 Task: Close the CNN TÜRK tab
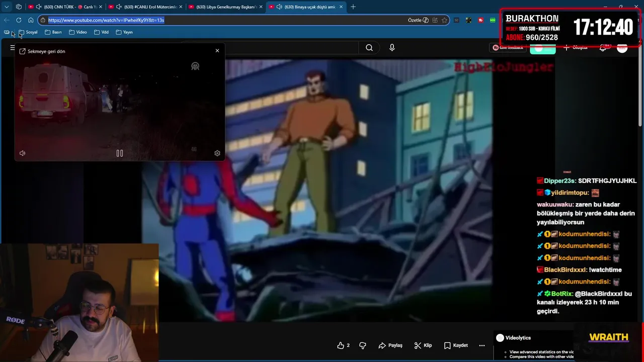tap(100, 7)
